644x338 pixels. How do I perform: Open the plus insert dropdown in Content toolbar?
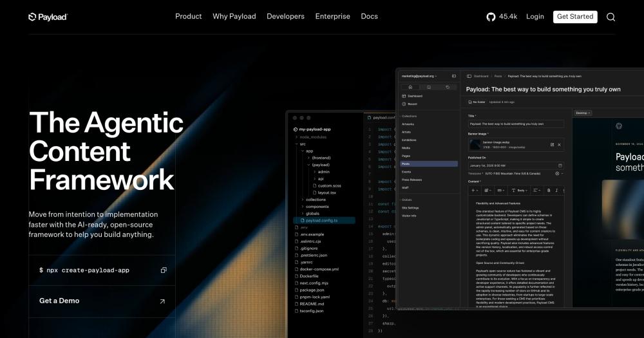pyautogui.click(x=475, y=190)
